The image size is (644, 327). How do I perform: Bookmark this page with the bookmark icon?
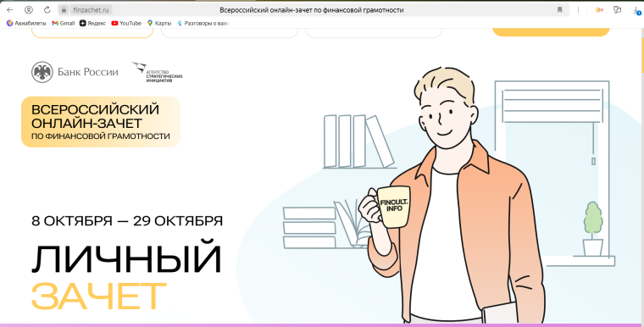click(559, 10)
